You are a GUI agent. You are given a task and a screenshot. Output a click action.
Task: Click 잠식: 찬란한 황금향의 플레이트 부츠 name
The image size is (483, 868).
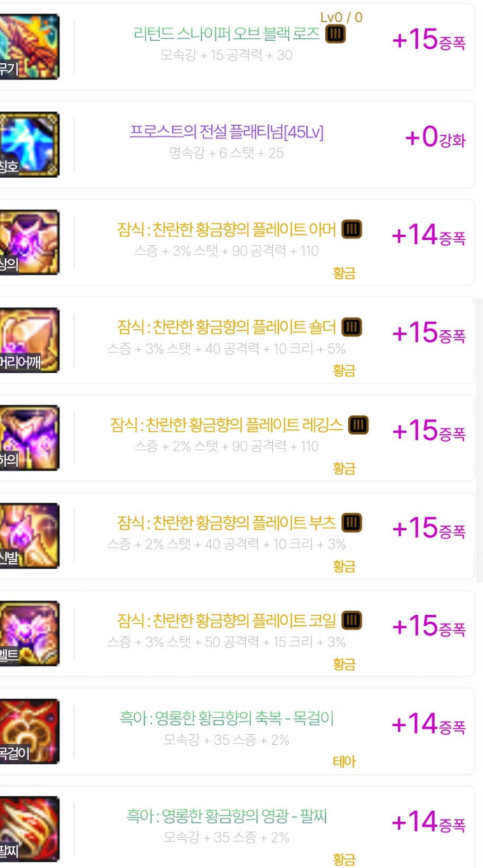click(227, 523)
